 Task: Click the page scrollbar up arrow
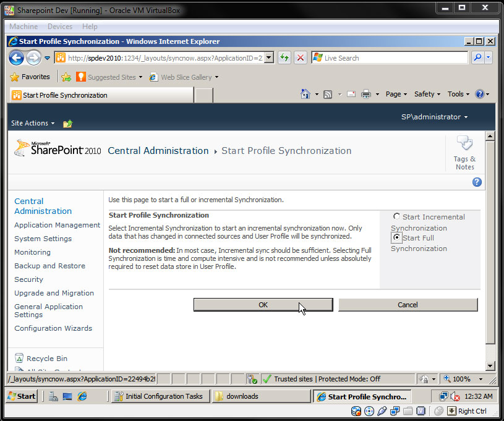[490, 136]
